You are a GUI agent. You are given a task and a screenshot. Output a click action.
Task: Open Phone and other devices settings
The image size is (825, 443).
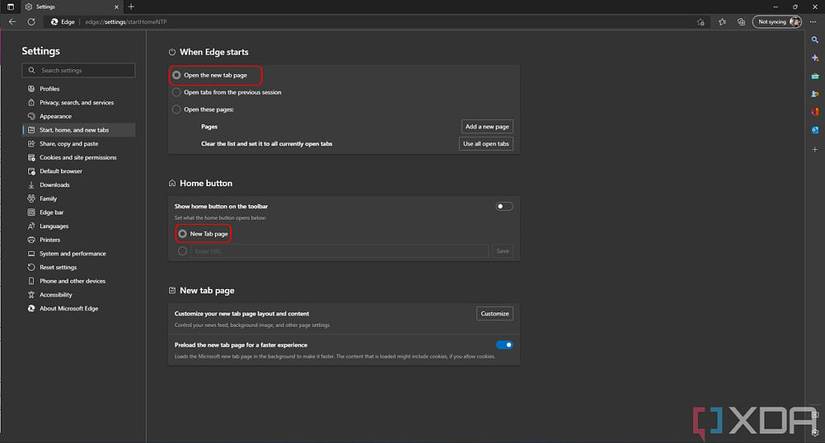click(x=72, y=281)
